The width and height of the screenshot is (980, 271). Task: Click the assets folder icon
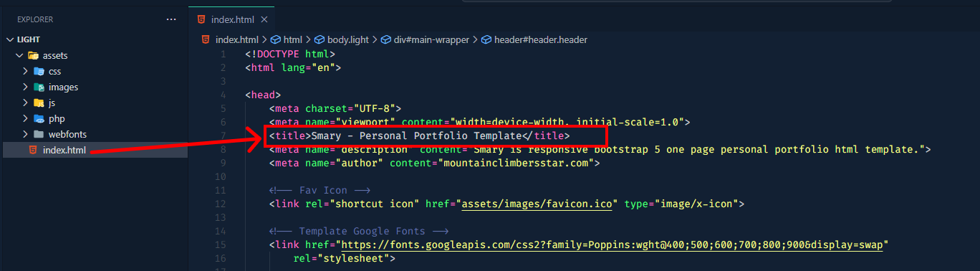click(33, 55)
